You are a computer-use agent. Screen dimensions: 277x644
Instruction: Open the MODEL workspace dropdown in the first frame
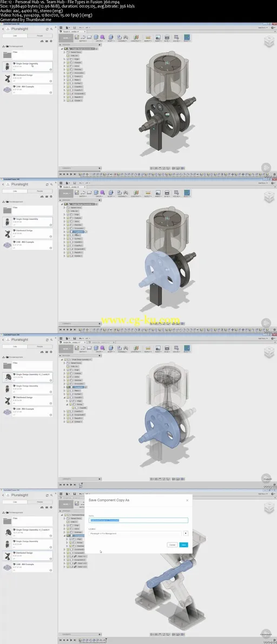click(66, 38)
